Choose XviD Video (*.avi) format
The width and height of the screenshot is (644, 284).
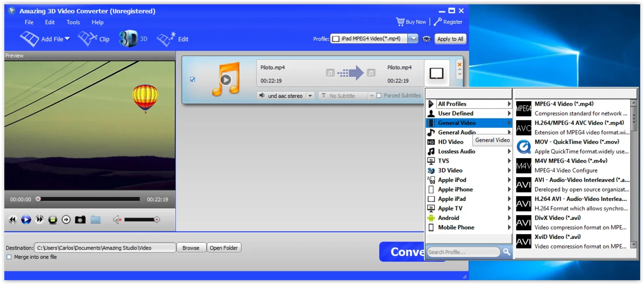point(573,241)
